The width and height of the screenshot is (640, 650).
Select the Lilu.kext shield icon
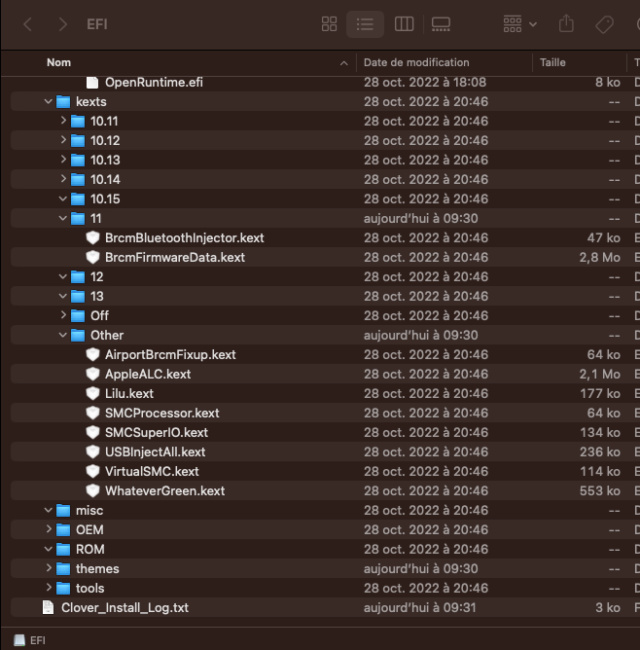tap(92, 394)
